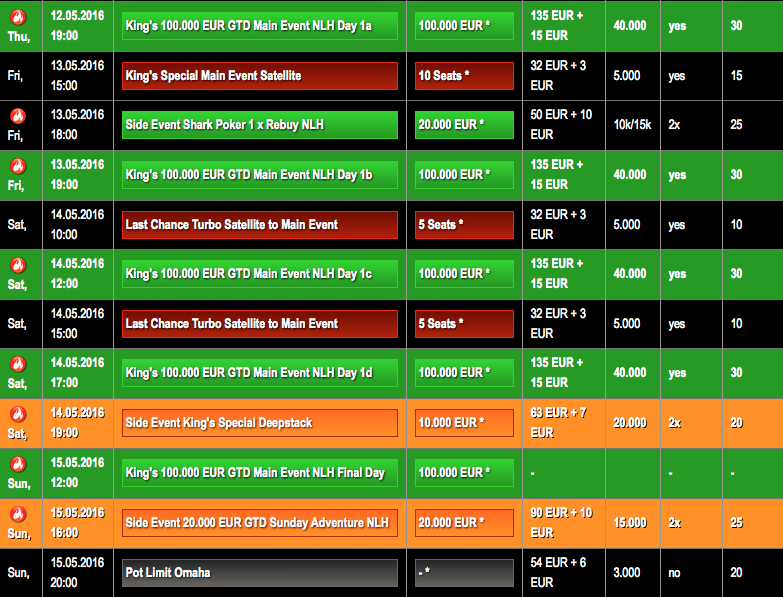The image size is (783, 597).
Task: Click the 10k/15k starting stack value
Action: point(632,125)
